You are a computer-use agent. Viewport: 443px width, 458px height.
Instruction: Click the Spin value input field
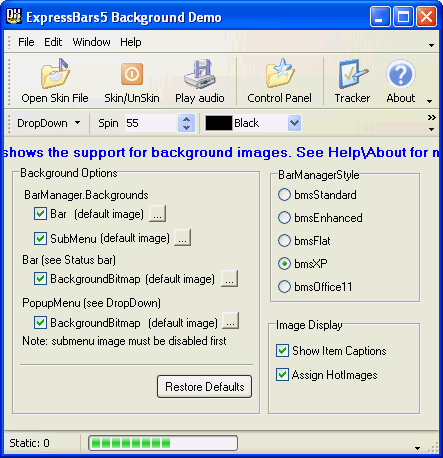click(x=151, y=123)
